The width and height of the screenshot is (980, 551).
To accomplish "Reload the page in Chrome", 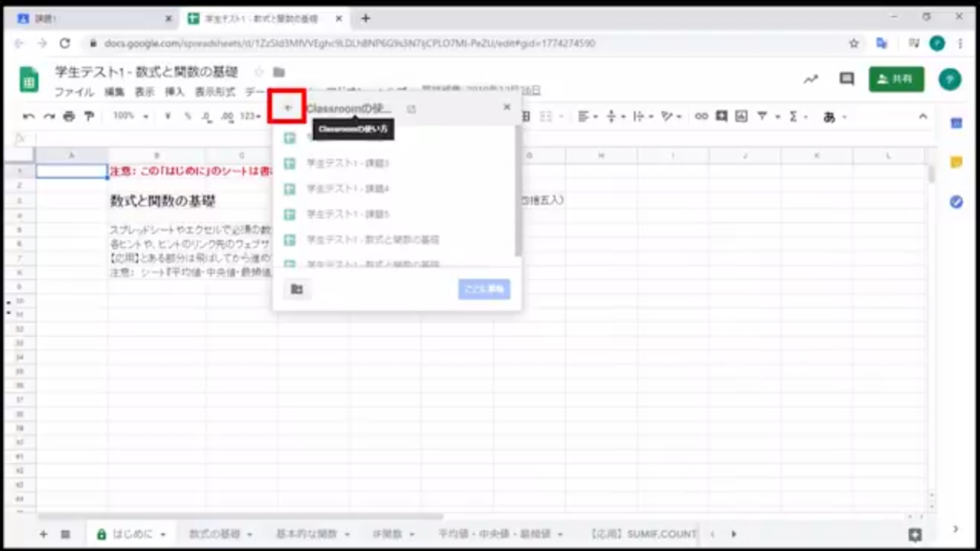I will [x=65, y=43].
